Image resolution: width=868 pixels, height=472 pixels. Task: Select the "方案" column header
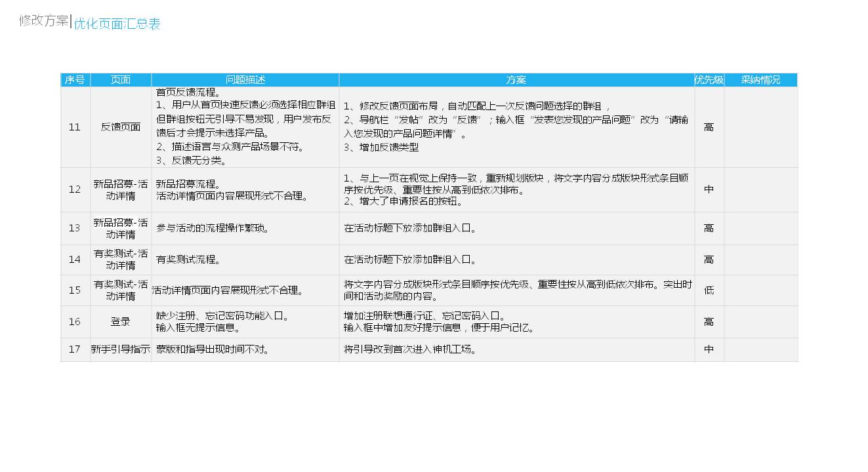coord(516,80)
